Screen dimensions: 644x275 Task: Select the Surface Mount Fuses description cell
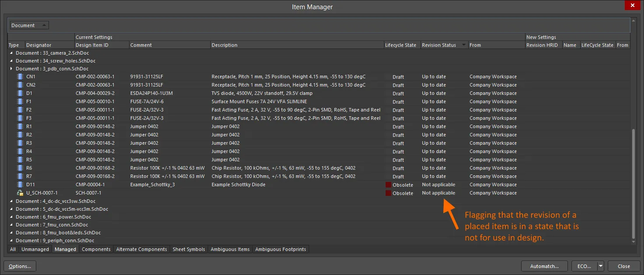(x=259, y=101)
